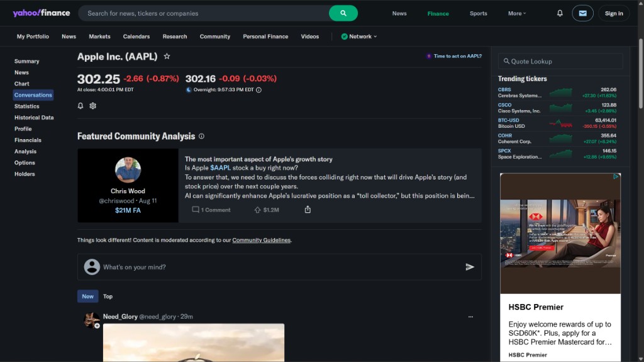Share Chris Wood's analysis post

(x=308, y=210)
